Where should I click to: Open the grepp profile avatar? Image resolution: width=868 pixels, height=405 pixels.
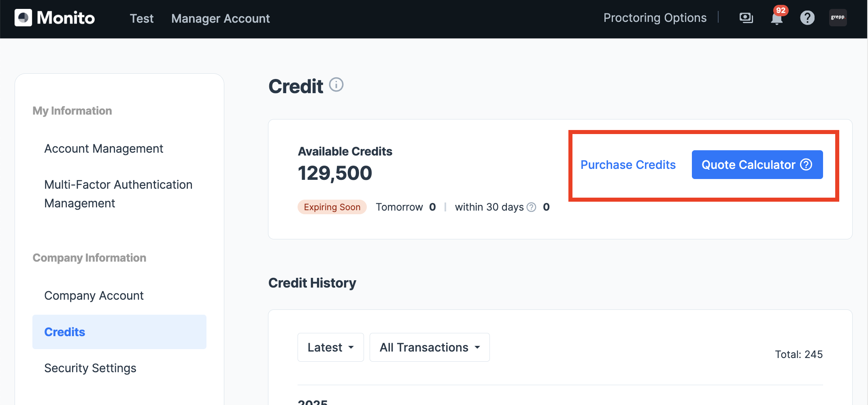pos(838,17)
